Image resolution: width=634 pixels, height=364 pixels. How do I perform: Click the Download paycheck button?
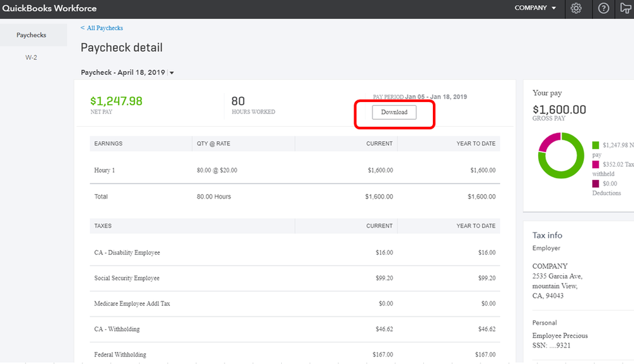(x=394, y=112)
